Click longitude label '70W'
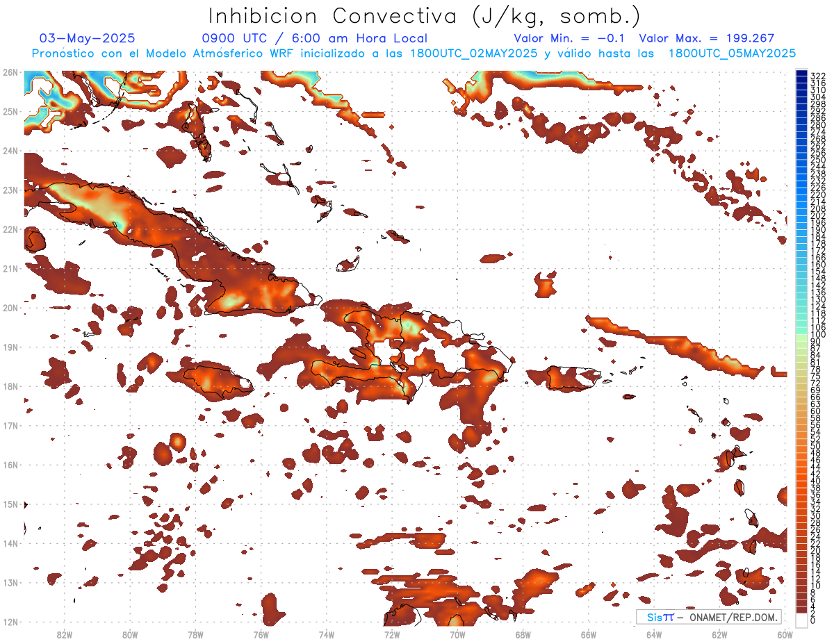The height and width of the screenshot is (644, 834). coord(457,634)
